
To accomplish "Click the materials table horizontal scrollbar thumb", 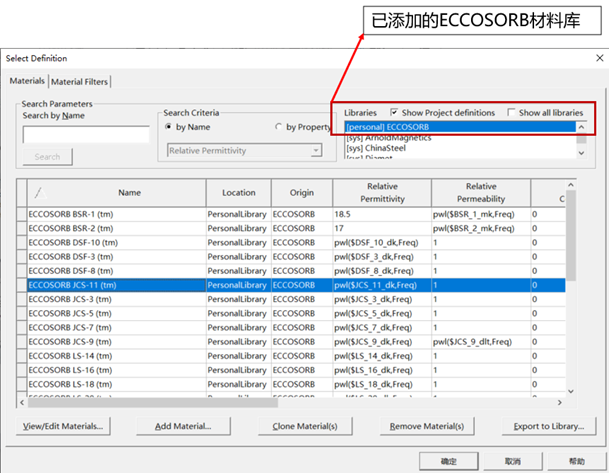I will pyautogui.click(x=153, y=403).
